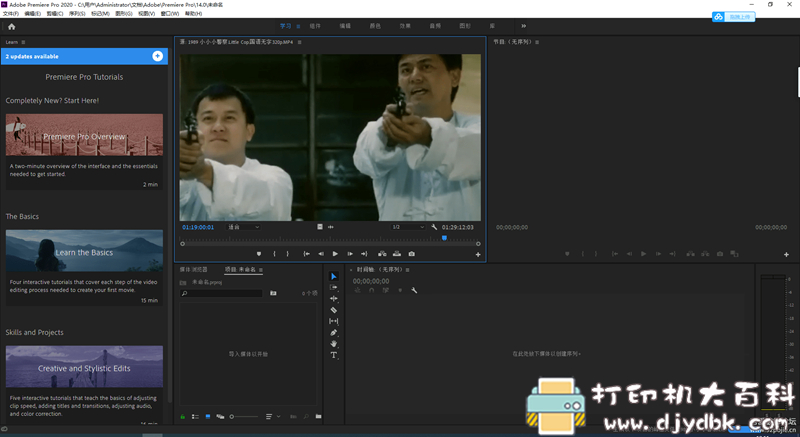800x437 pixels.
Task: Play the clip in Source monitor
Action: pyautogui.click(x=335, y=254)
